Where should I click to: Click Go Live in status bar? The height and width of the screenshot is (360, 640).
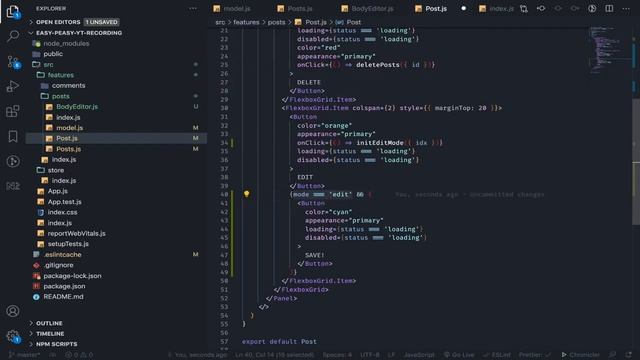coord(459,355)
